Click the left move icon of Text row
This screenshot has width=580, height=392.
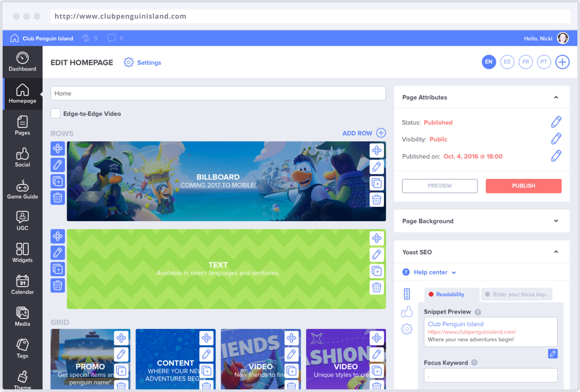(x=58, y=236)
